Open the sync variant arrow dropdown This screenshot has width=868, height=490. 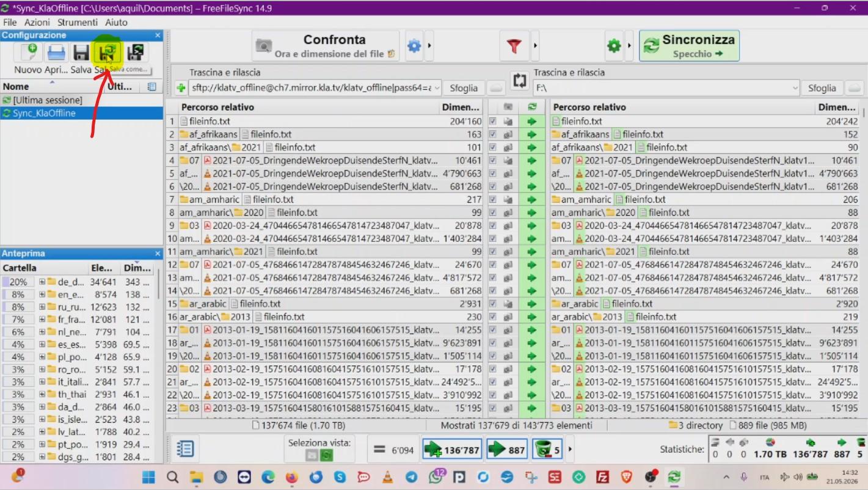pyautogui.click(x=629, y=46)
